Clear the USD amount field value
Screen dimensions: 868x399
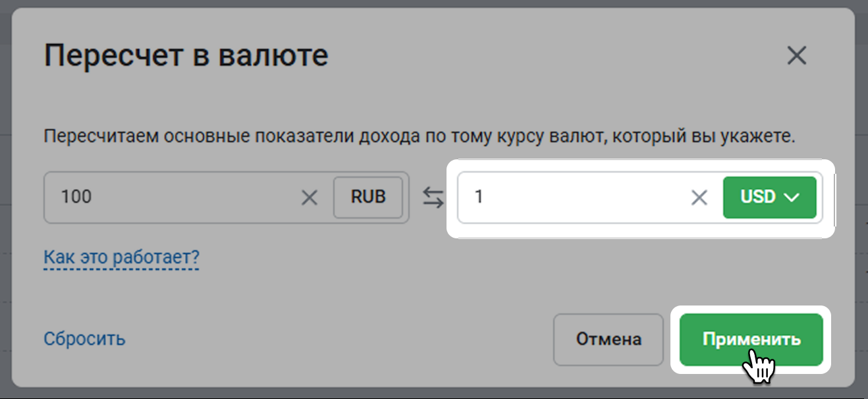pyautogui.click(x=699, y=198)
